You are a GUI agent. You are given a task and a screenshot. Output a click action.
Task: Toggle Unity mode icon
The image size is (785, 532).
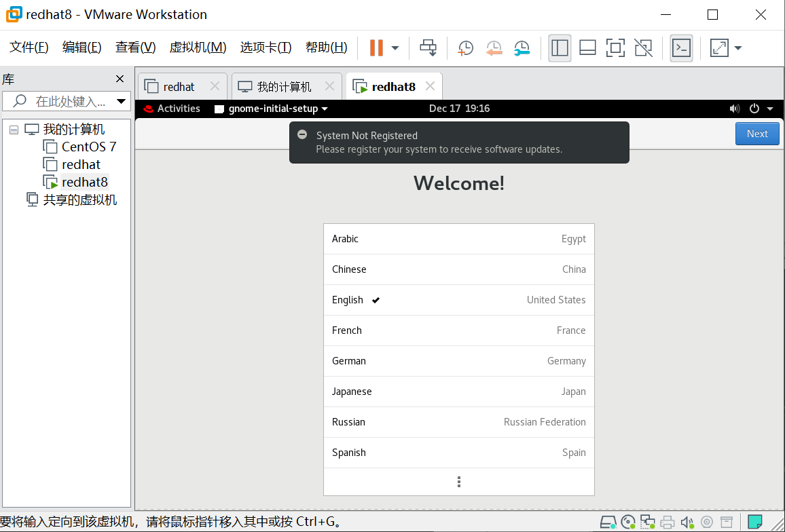click(x=643, y=48)
